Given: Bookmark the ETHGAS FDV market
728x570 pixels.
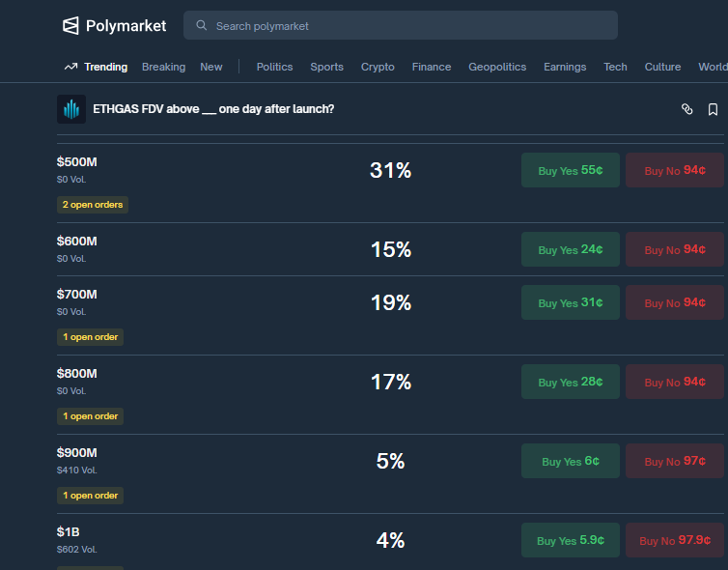Looking at the screenshot, I should pos(713,109).
